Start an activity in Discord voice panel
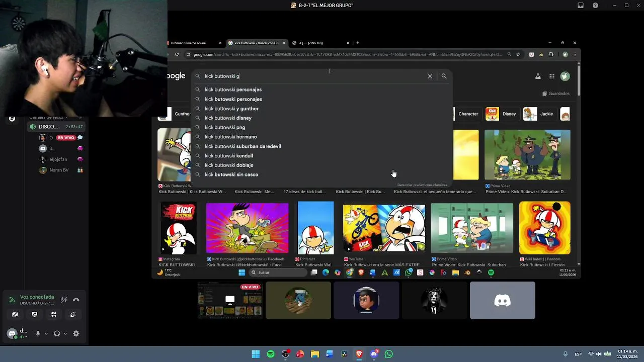This screenshot has height=362, width=644. click(54, 314)
